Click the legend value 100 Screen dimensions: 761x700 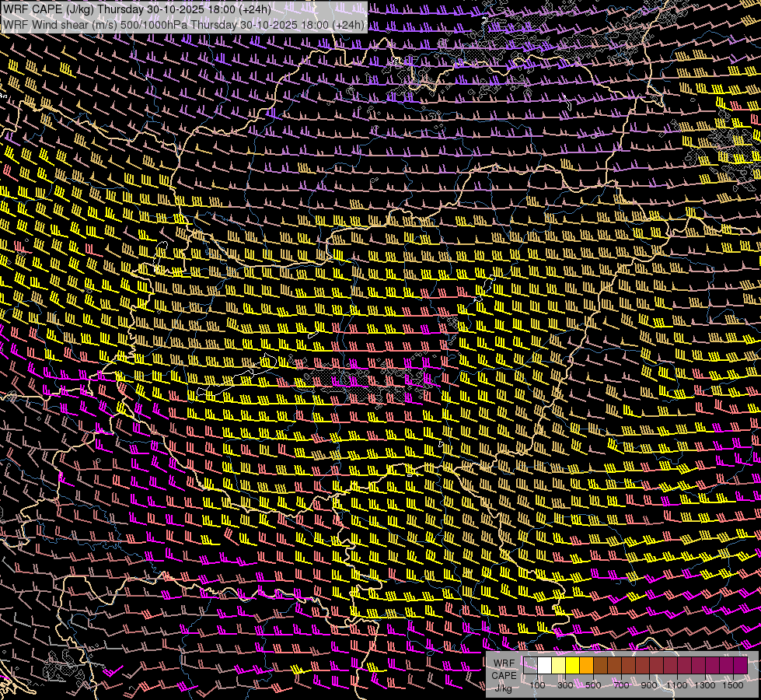[537, 685]
